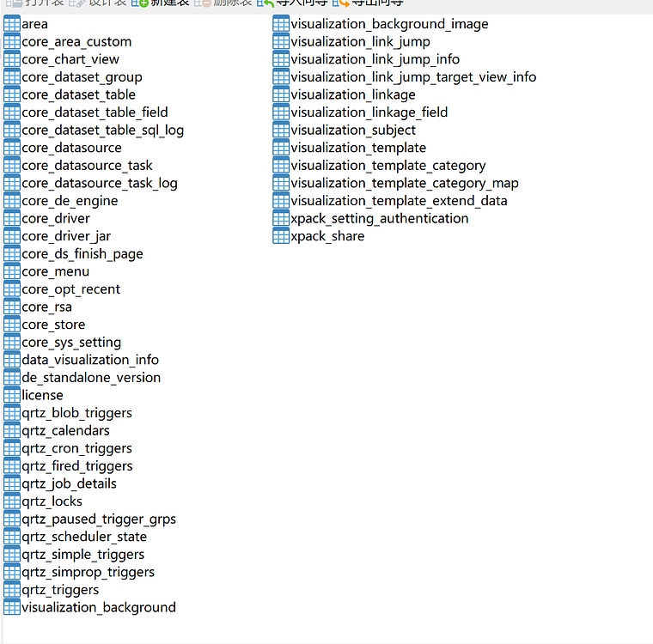Select the core_dataset_table_sql_log table
The height and width of the screenshot is (644, 653).
[x=102, y=130]
